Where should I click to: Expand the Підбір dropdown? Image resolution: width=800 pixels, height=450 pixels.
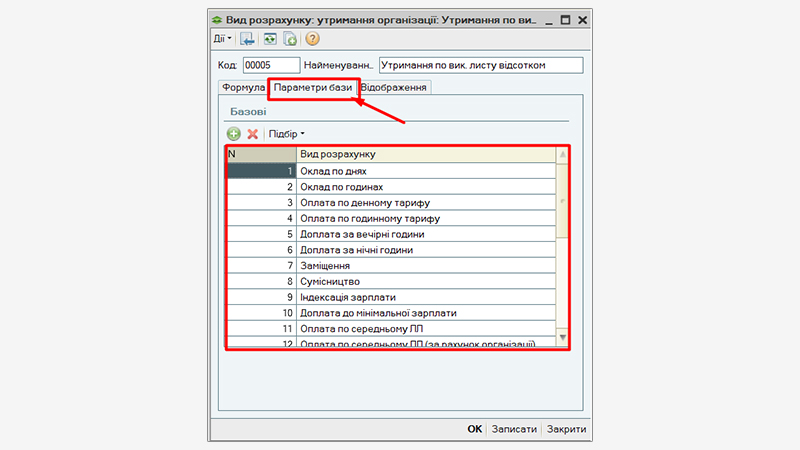pyautogui.click(x=286, y=133)
